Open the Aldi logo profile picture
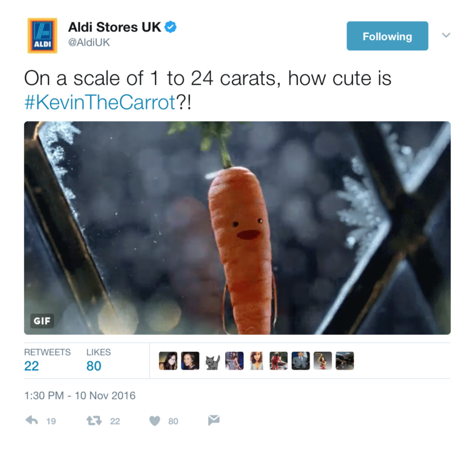Screen dimensions: 476x450 [x=43, y=36]
